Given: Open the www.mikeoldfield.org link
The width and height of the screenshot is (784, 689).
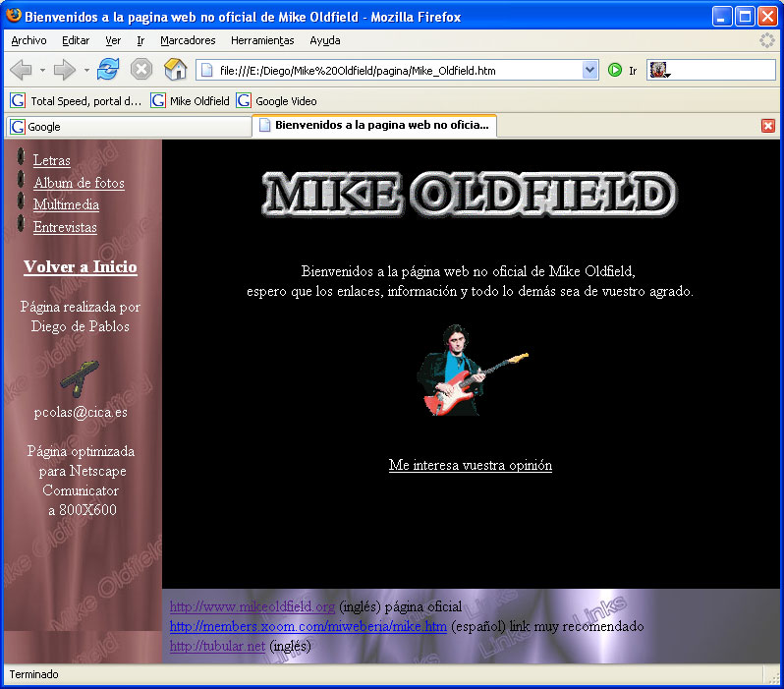Looking at the screenshot, I should point(252,607).
